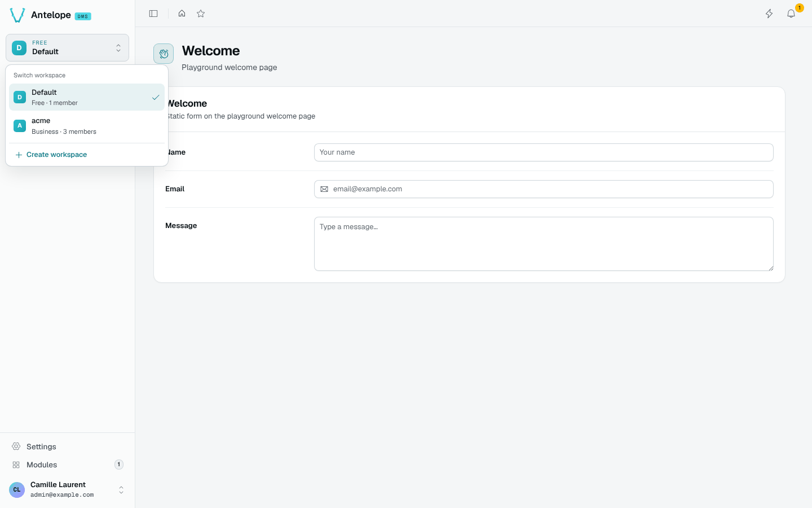Expand Camille Laurent account menu chevrons
This screenshot has width=812, height=508.
point(121,489)
